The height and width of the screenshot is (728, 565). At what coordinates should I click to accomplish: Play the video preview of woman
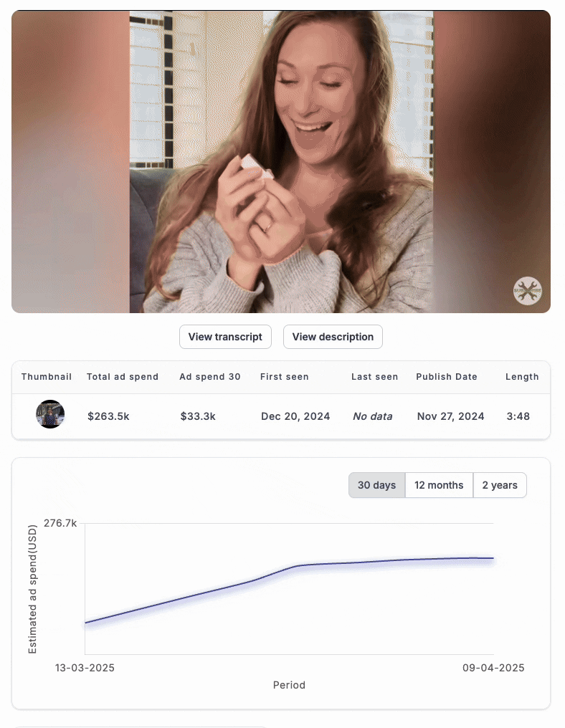coord(281,161)
